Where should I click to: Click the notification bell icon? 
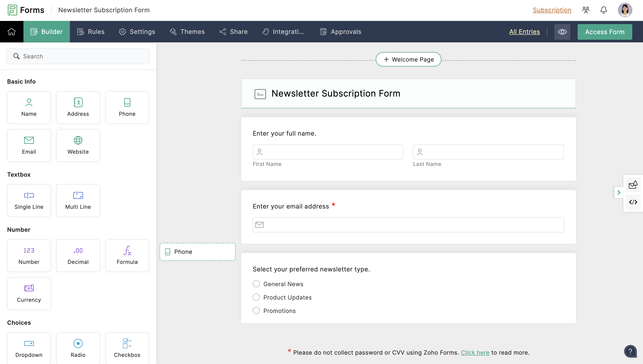tap(603, 10)
